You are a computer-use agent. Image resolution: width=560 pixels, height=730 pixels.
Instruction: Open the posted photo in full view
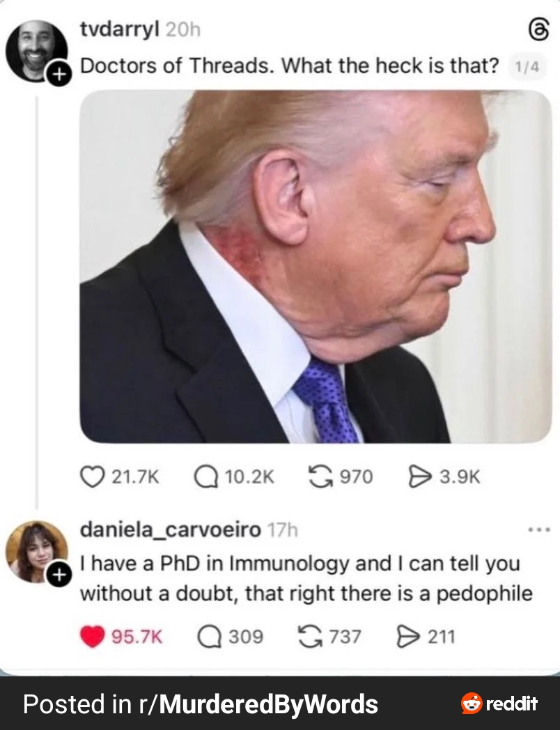(x=316, y=266)
